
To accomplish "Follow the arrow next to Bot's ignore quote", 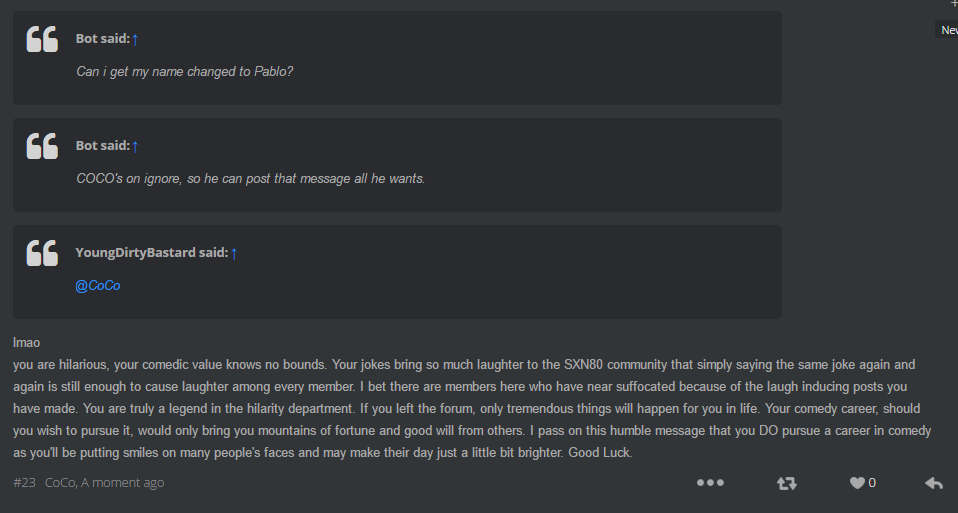I will click(135, 146).
